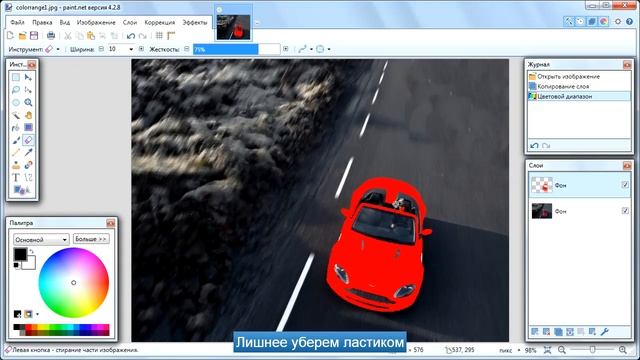Select the Pencil tool
This screenshot has height=360, width=640.
pyautogui.click(x=16, y=153)
